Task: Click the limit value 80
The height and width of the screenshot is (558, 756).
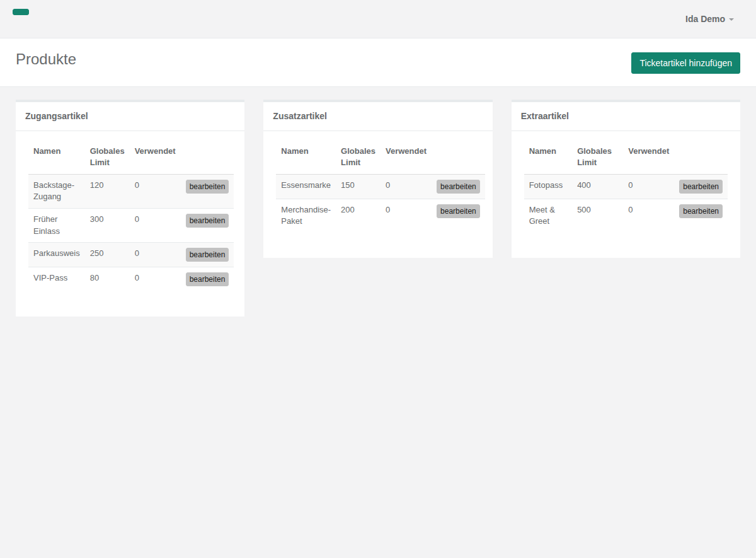Action: [94, 278]
